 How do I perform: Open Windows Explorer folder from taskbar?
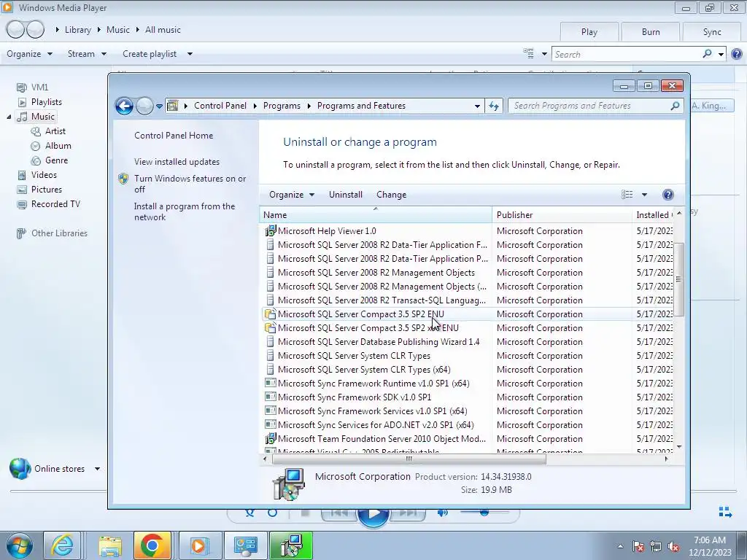[x=111, y=546]
